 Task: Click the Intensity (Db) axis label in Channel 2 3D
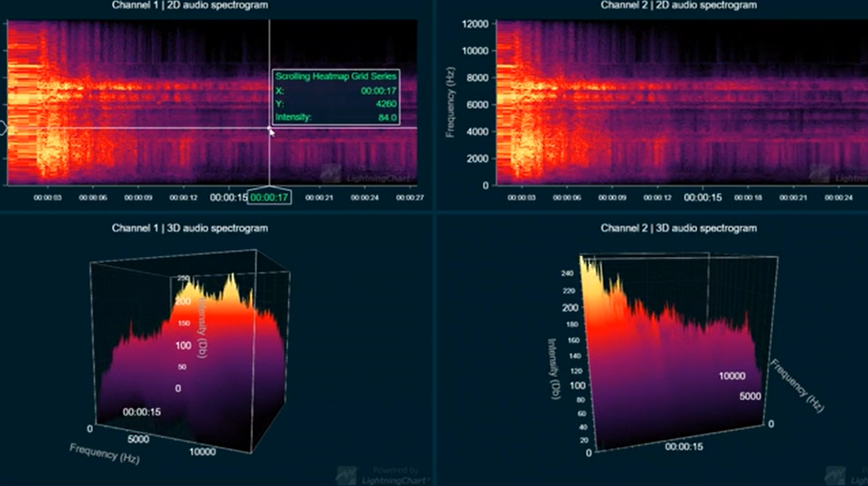(553, 369)
